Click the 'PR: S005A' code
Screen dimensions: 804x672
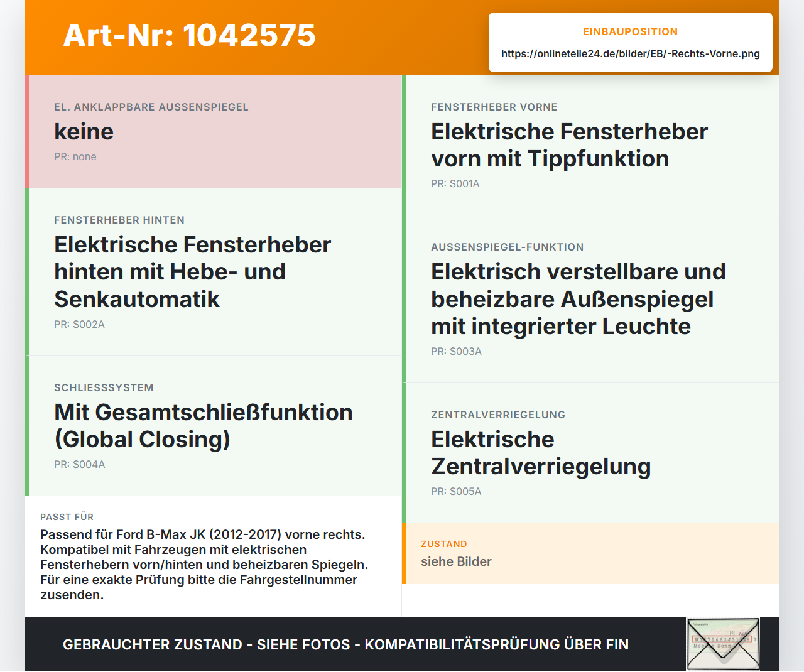tap(456, 492)
